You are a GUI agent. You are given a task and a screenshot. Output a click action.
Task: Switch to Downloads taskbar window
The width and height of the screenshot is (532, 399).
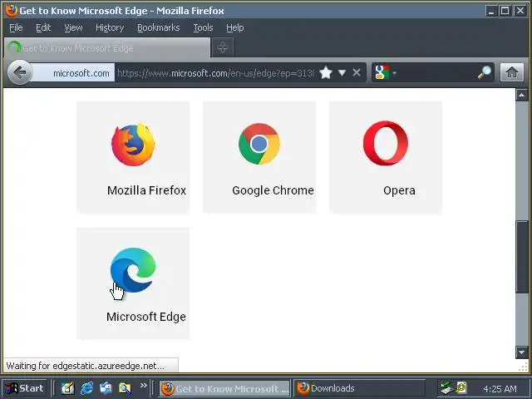click(x=359, y=388)
